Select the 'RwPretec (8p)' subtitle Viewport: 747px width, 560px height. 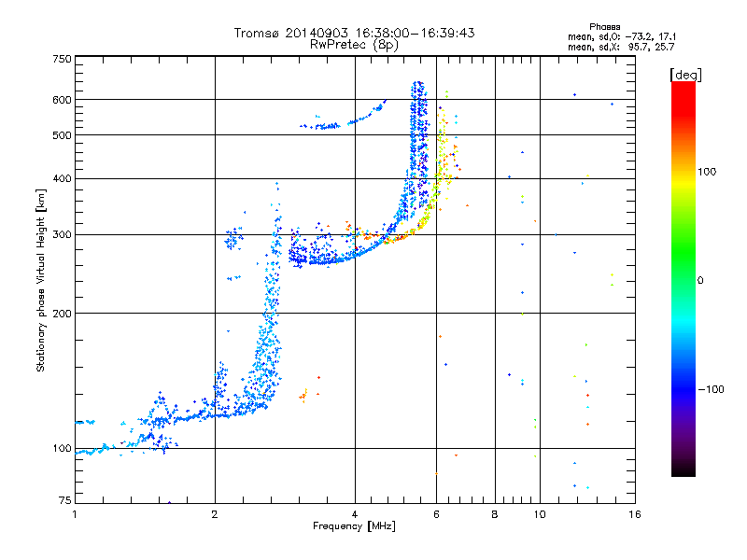click(354, 45)
